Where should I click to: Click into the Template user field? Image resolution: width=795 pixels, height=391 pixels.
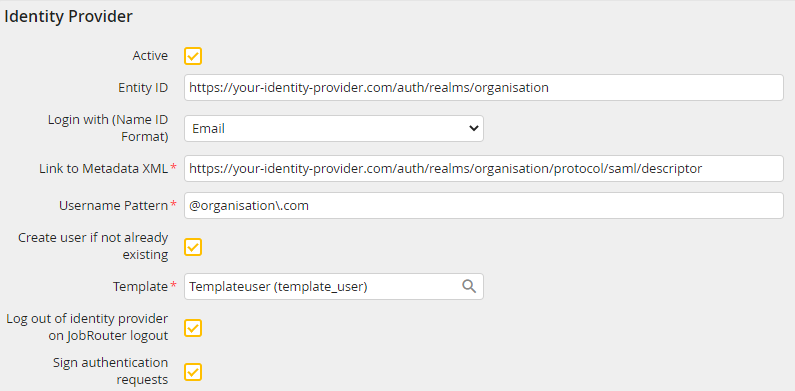(x=334, y=287)
